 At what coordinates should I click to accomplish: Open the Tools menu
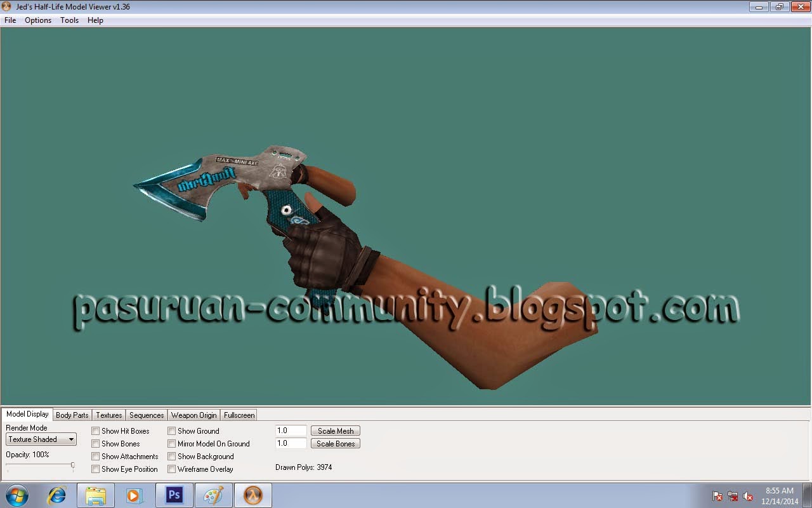[x=70, y=20]
